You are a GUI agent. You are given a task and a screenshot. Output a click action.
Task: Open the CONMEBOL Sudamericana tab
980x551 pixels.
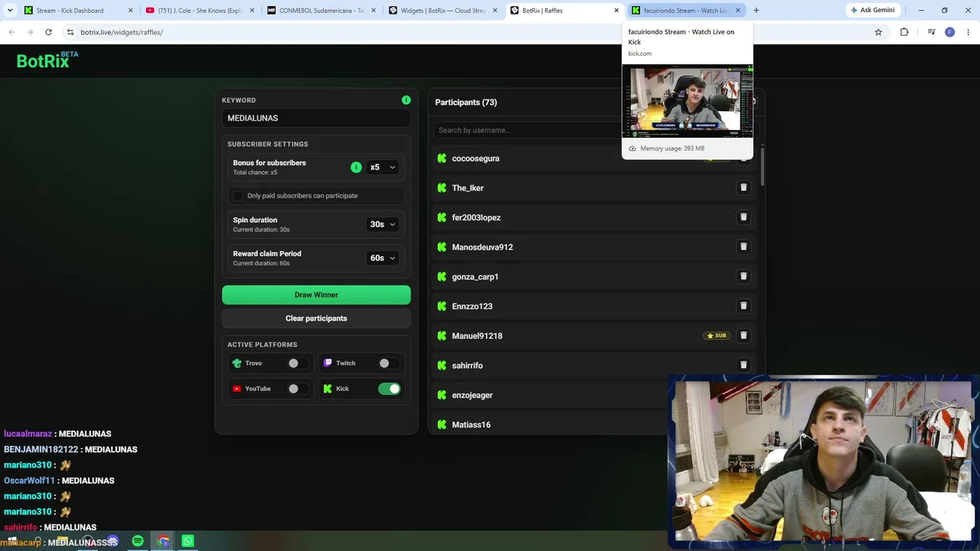(x=321, y=11)
